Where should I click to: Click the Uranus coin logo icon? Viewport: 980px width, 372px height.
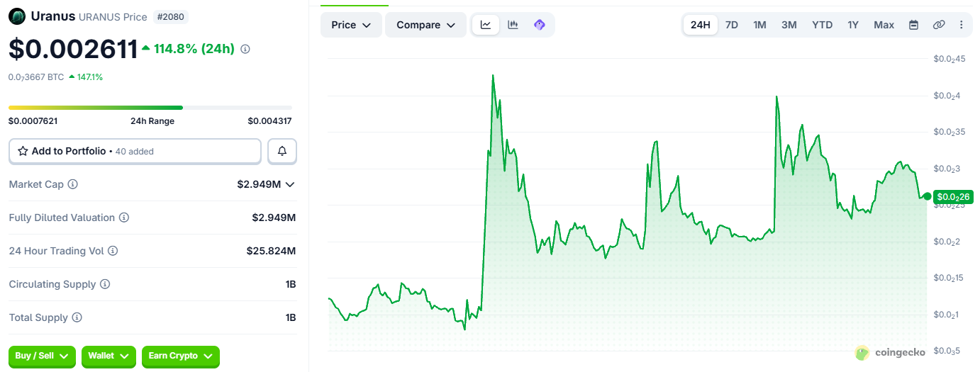17,16
